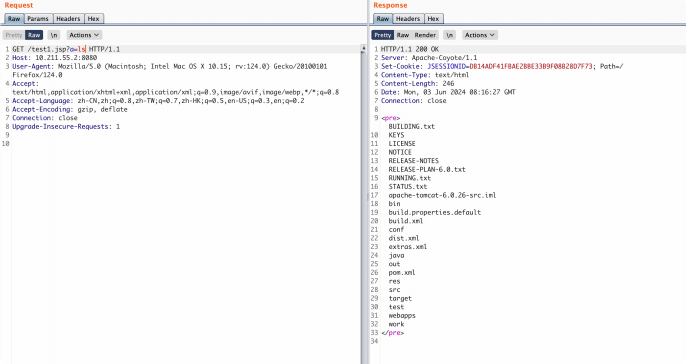Select the Response Raw tab

tap(383, 19)
